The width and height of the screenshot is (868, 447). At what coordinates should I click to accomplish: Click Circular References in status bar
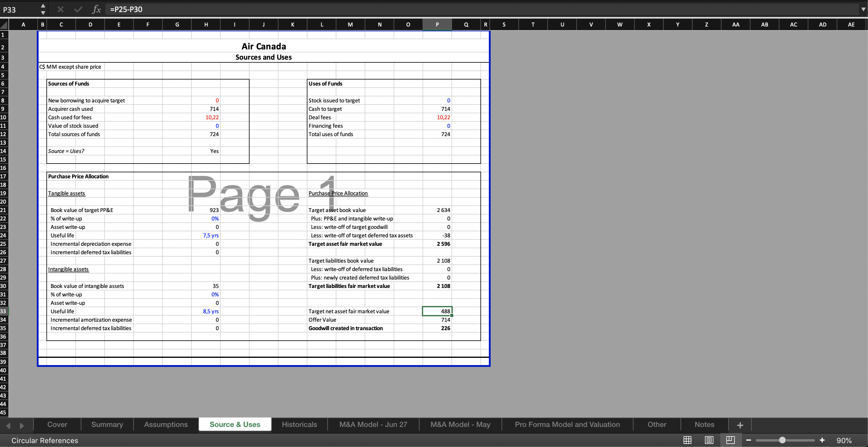tap(45, 441)
